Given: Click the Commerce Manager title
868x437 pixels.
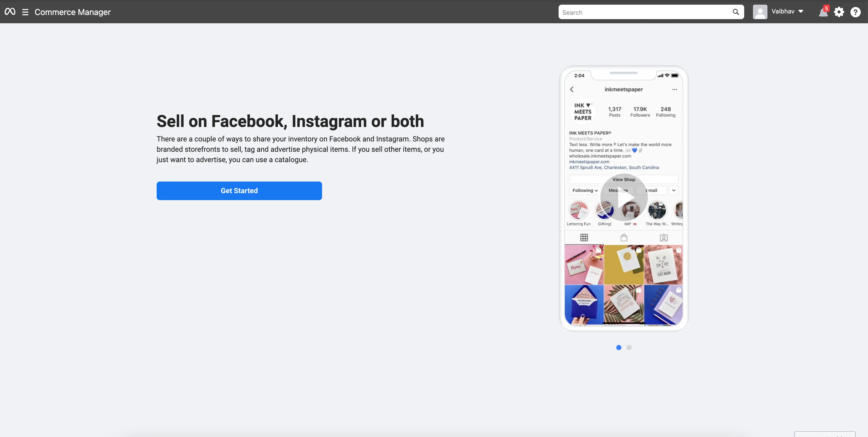Looking at the screenshot, I should [x=72, y=12].
